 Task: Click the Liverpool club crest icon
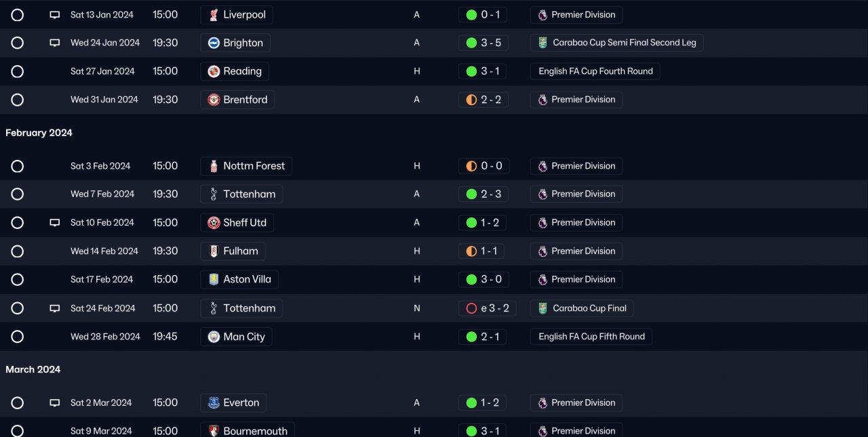click(x=214, y=15)
